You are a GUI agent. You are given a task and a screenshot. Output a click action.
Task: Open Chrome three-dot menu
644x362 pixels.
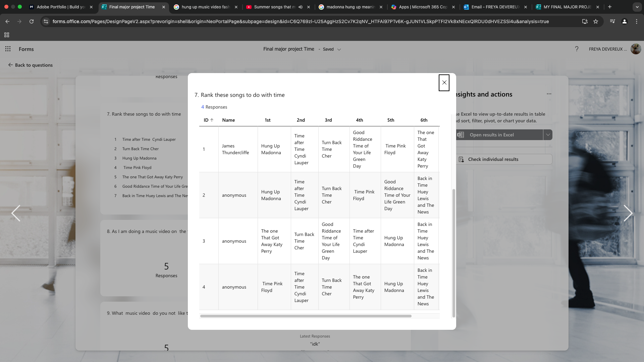(637, 21)
